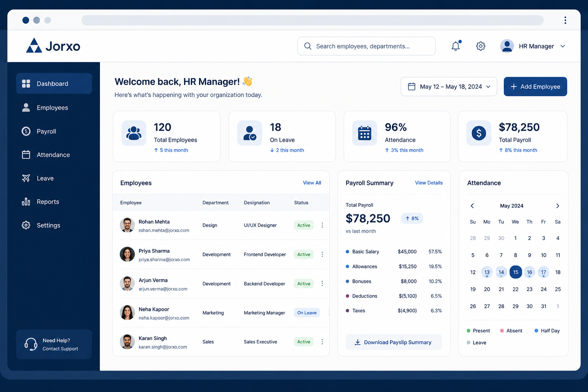588x392 pixels.
Task: Click Neha Kapoor's On Leave status
Action: click(307, 312)
